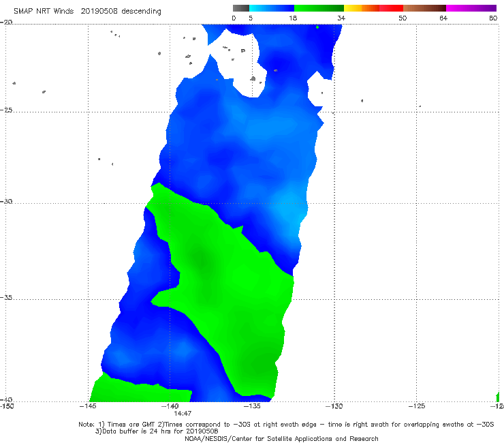Click the brown 50-64 color bar segment
Screen dimensions: 504x443
point(424,8)
